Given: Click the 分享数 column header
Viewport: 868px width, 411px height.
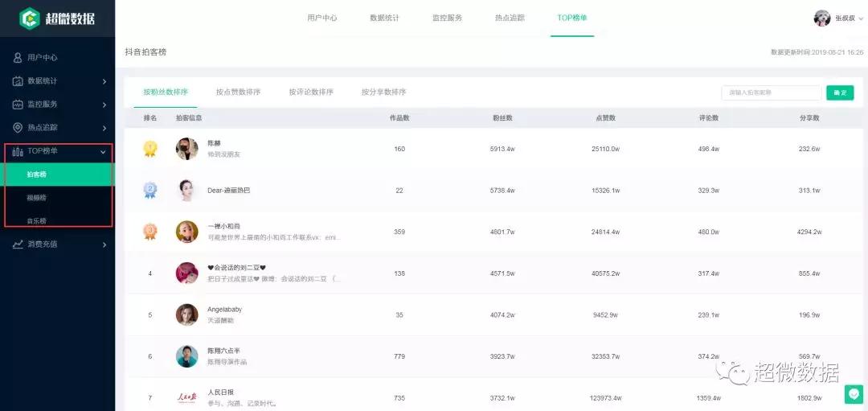Looking at the screenshot, I should pos(809,118).
